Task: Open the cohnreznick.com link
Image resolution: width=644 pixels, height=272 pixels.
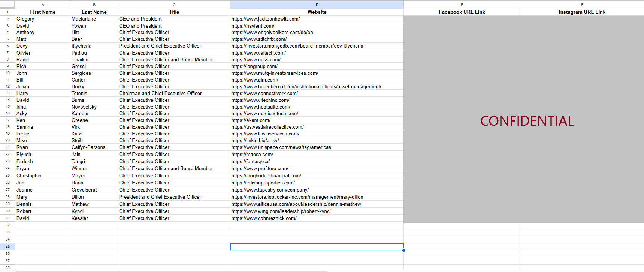Action: click(264, 218)
